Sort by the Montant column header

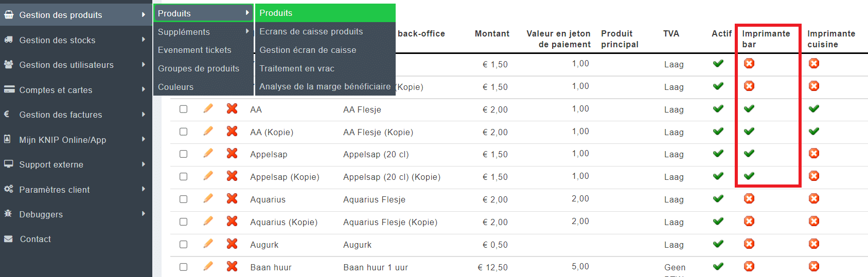(x=492, y=33)
